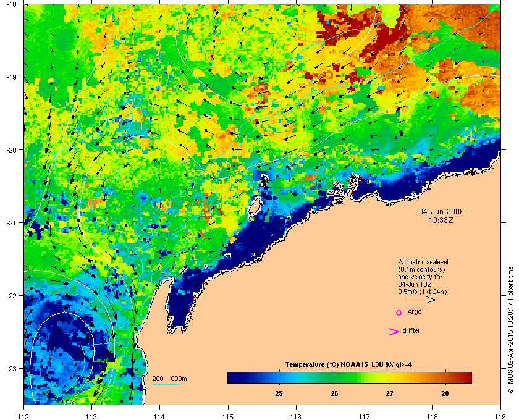Click the longitude axis label 119
This screenshot has width=519, height=420.
(x=500, y=417)
